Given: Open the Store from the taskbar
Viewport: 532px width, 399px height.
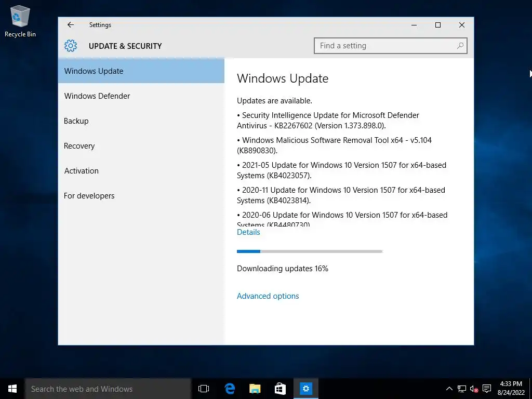Looking at the screenshot, I should 280,389.
